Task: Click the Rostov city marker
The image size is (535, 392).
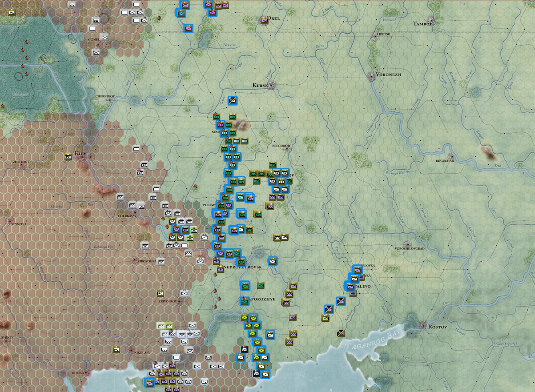Action: (x=423, y=325)
